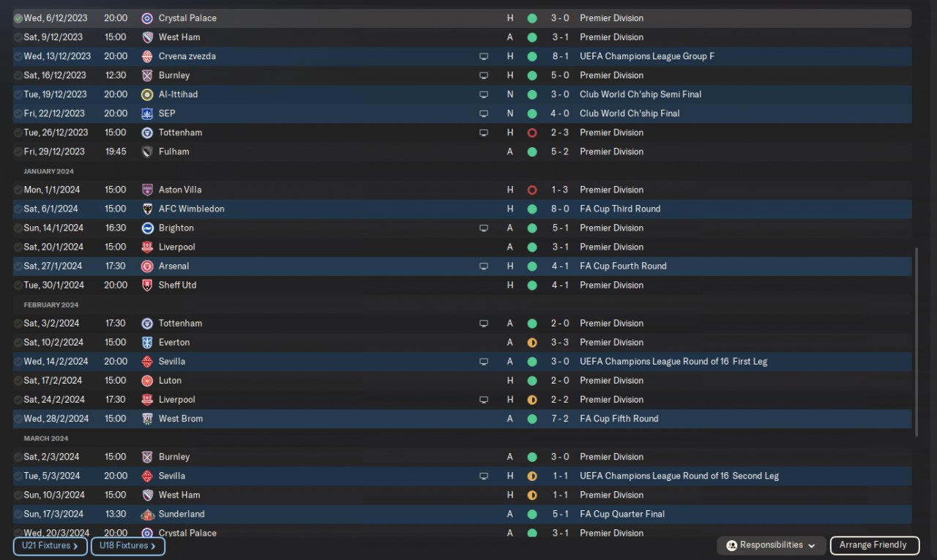The height and width of the screenshot is (560, 937).
Task: Click the TV icon on the Arsenal fixture
Action: coord(483,266)
